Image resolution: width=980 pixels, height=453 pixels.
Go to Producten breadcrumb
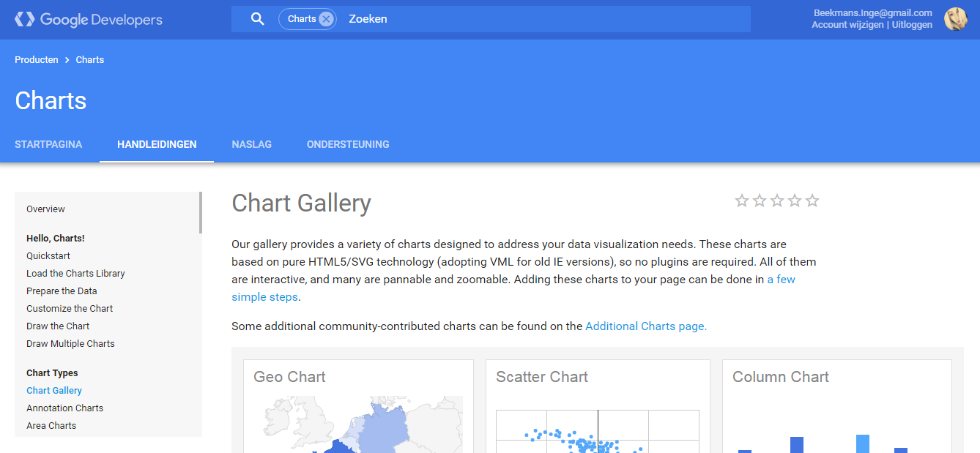pos(37,60)
